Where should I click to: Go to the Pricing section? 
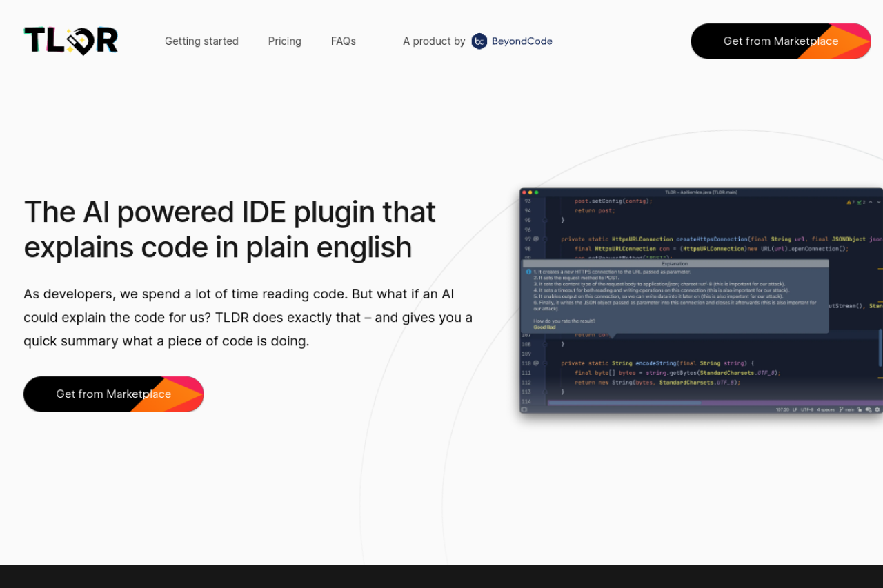[285, 41]
